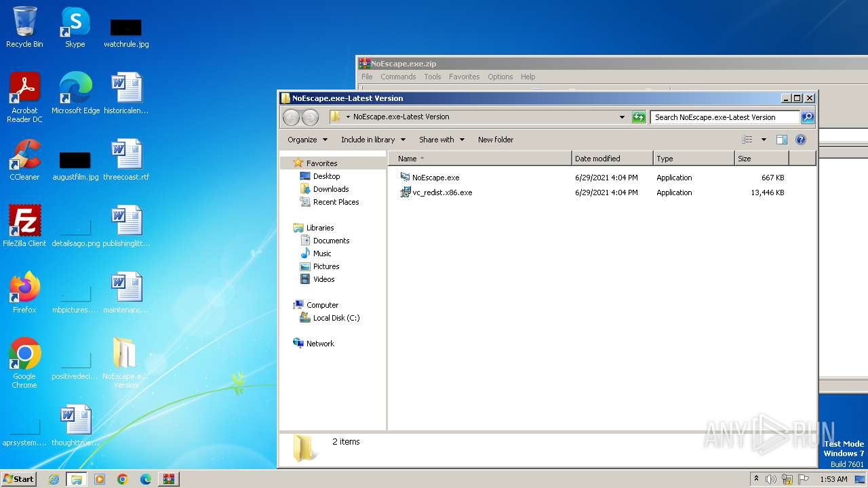868x488 pixels.
Task: Open address bar history dropdown
Action: (x=623, y=117)
